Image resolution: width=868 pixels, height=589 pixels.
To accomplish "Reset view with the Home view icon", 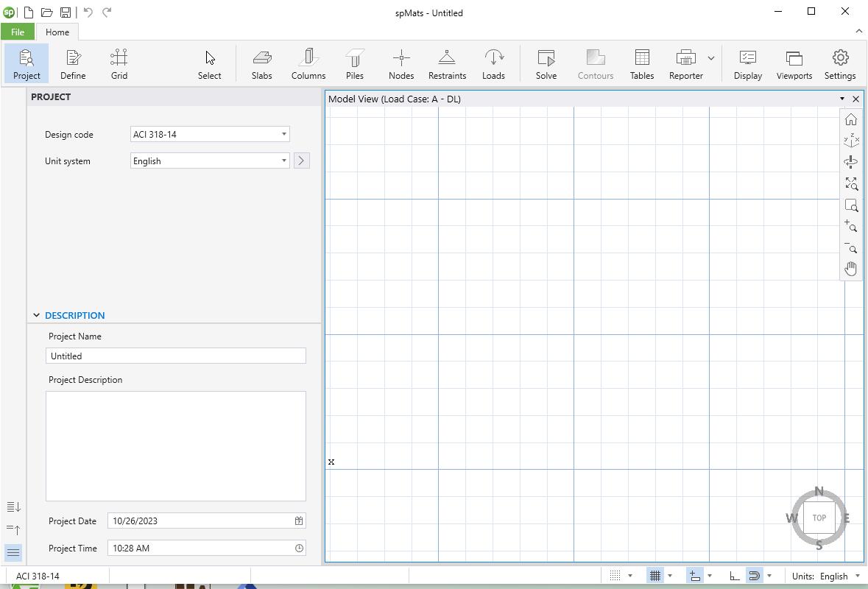I will 851,119.
